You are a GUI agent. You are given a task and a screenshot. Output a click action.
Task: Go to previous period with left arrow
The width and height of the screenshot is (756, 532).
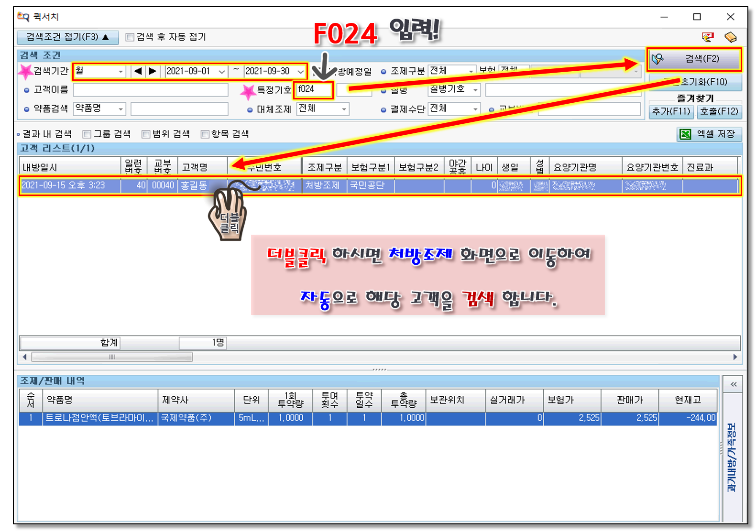[138, 71]
